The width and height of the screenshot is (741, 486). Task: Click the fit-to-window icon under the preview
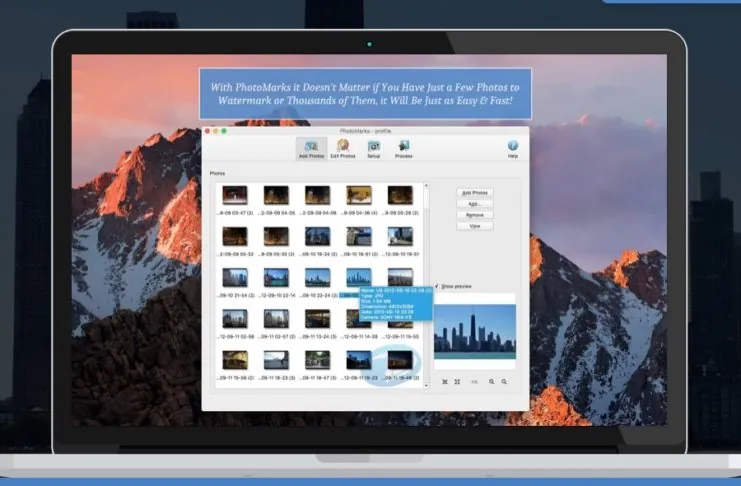445,382
